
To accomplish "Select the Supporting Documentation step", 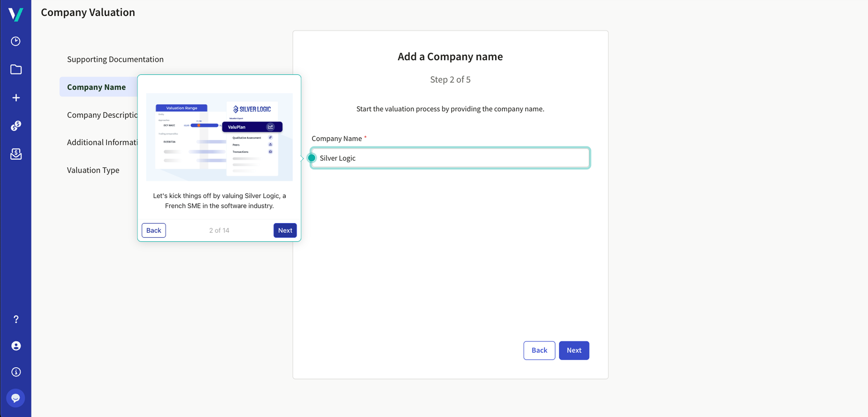I will (115, 59).
